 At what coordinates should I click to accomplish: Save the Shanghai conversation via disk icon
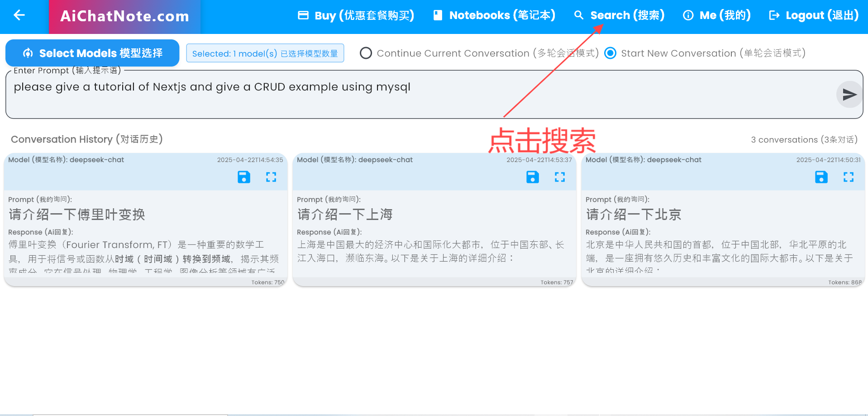pyautogui.click(x=533, y=177)
